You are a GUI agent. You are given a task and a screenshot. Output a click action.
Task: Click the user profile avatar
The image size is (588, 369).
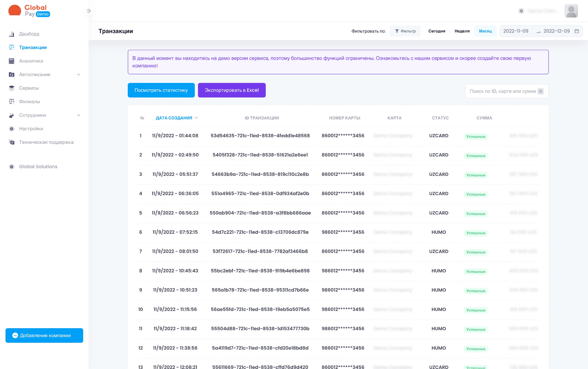pyautogui.click(x=571, y=11)
